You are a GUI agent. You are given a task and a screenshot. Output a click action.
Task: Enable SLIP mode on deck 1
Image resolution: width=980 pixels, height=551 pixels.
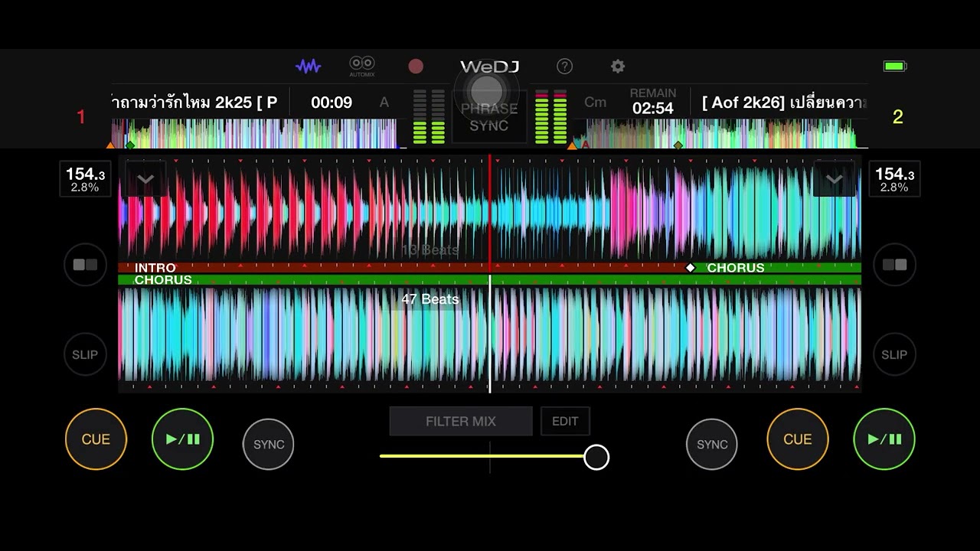[85, 354]
